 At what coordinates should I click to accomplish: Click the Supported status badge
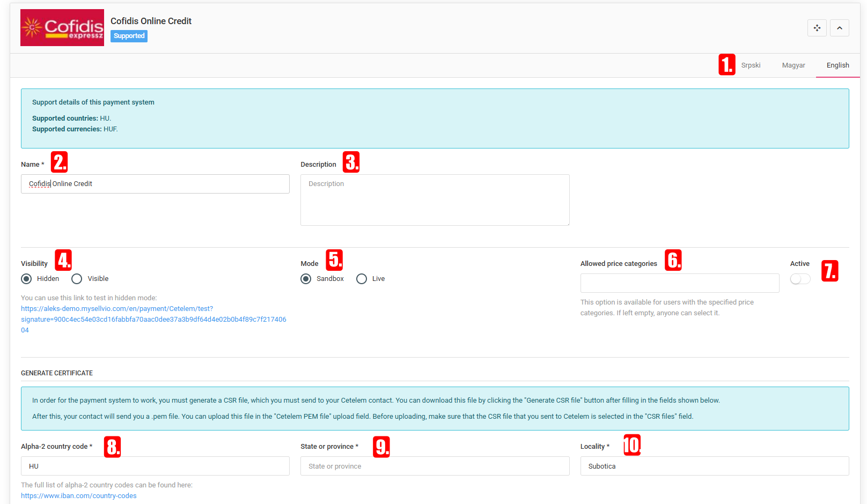tap(129, 36)
